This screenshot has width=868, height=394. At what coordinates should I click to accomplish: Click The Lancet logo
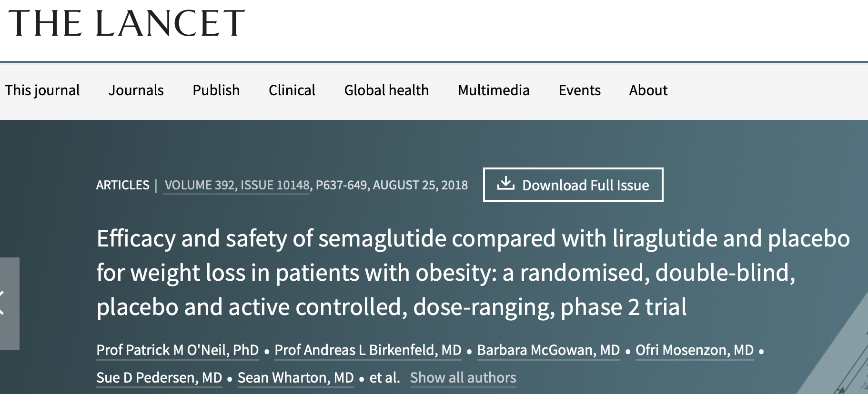point(127,23)
